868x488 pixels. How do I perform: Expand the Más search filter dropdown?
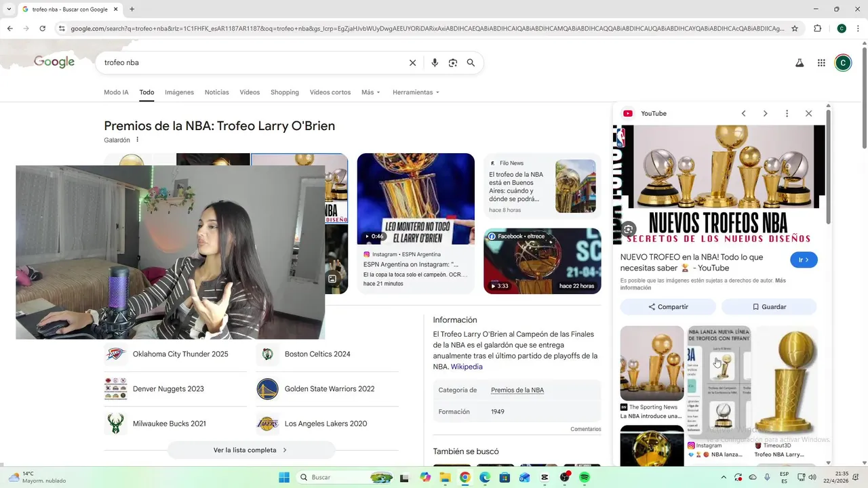point(371,92)
